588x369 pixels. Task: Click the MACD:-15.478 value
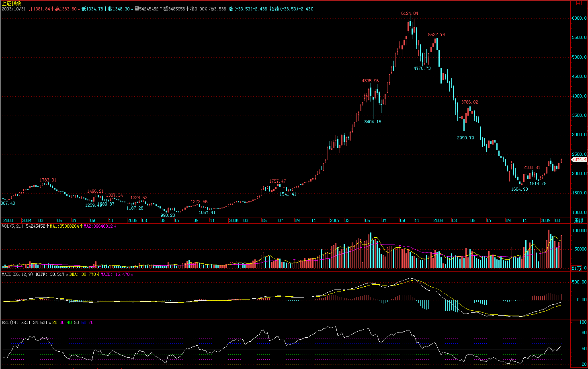(x=115, y=275)
